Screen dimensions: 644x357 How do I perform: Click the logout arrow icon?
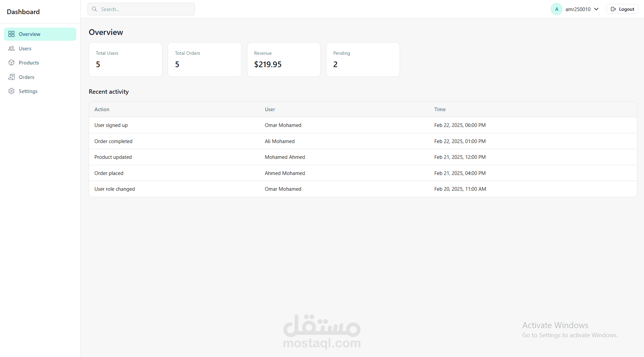(x=613, y=9)
